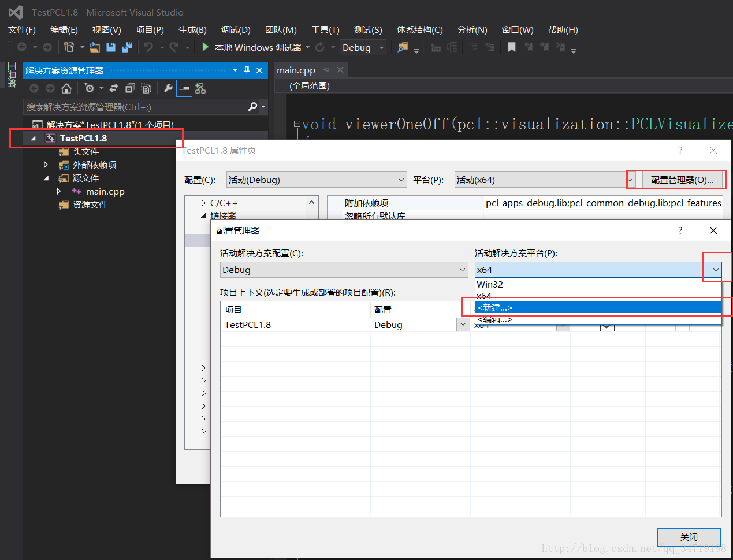Click Solution Explorer Home icon

66,88
